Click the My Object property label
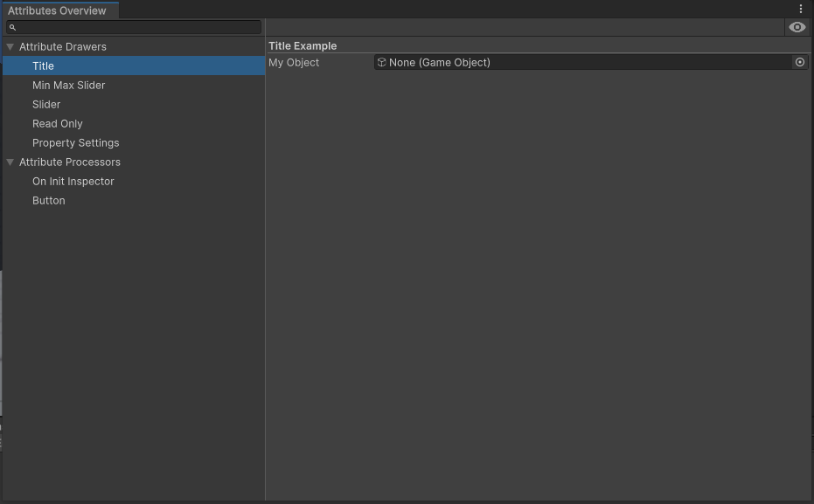Screen dimensions: 814x504 pos(294,63)
